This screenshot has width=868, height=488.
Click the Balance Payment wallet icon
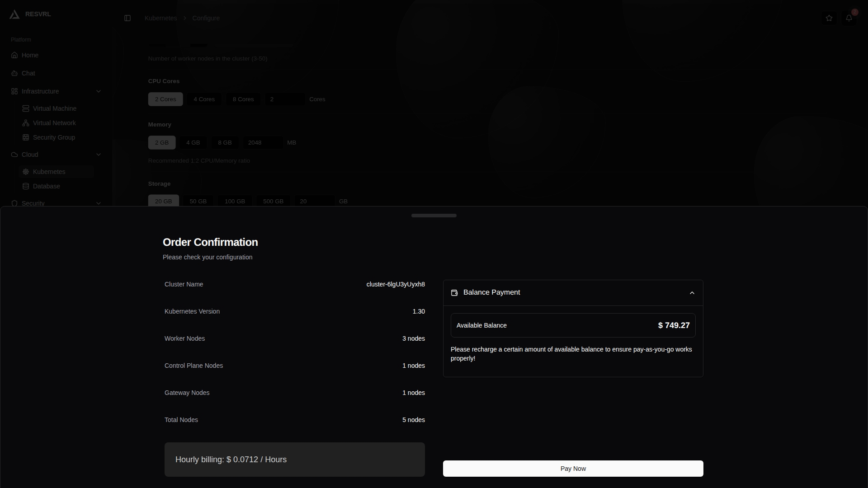[x=454, y=293]
